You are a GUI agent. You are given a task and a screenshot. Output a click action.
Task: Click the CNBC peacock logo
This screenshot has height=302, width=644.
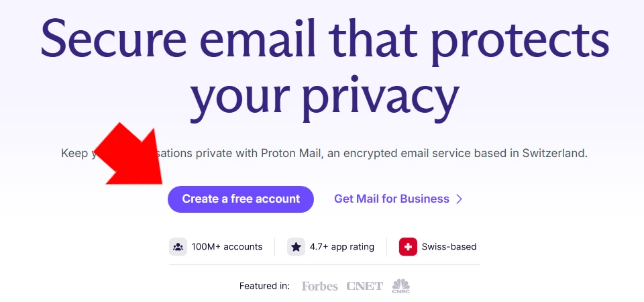(x=401, y=286)
